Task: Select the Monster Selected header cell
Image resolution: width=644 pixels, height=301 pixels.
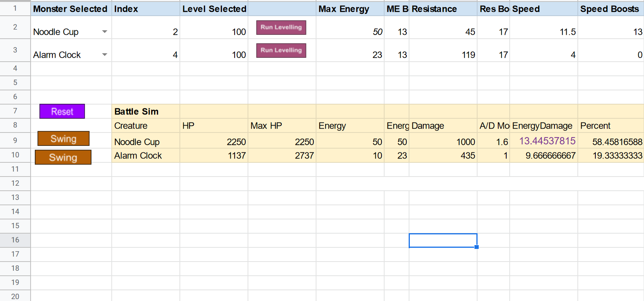Action: coord(71,9)
